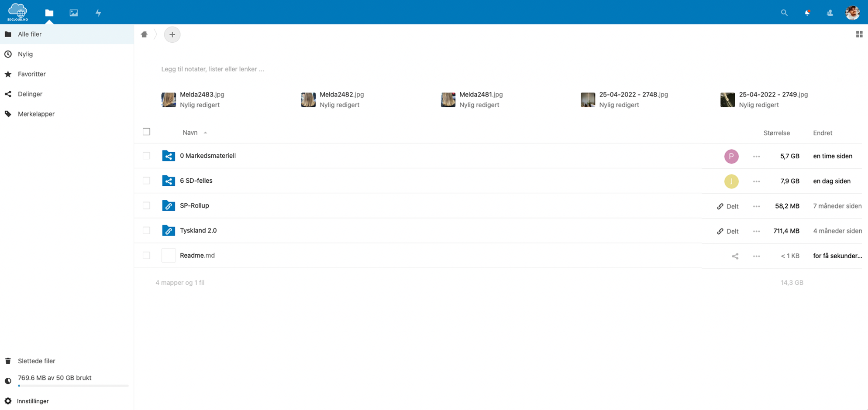Open Delt sharing link for Tyskland 2.0
The width and height of the screenshot is (868, 410).
tap(728, 231)
